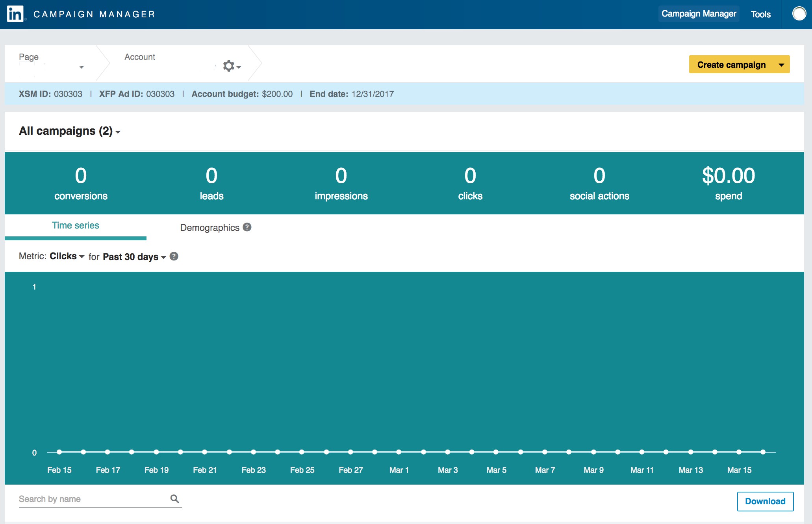Screen dimensions: 812x524
Task: Click the search magnifier icon
Action: click(174, 499)
